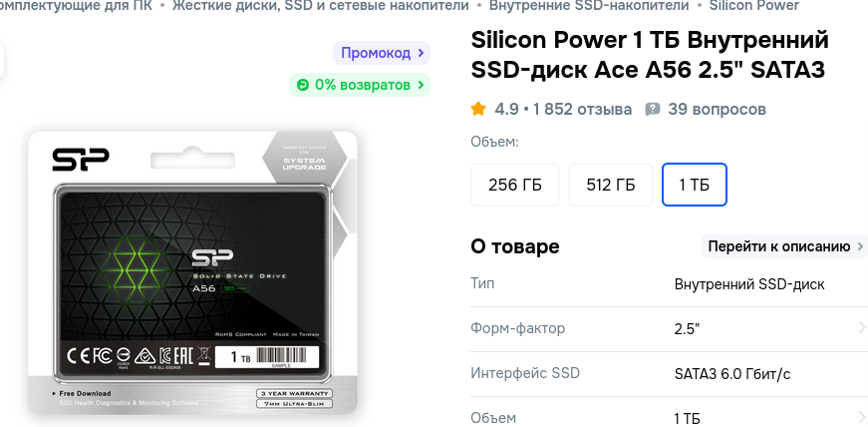868x427 pixels.
Task: Click the speech bubble questions icon
Action: (x=653, y=109)
